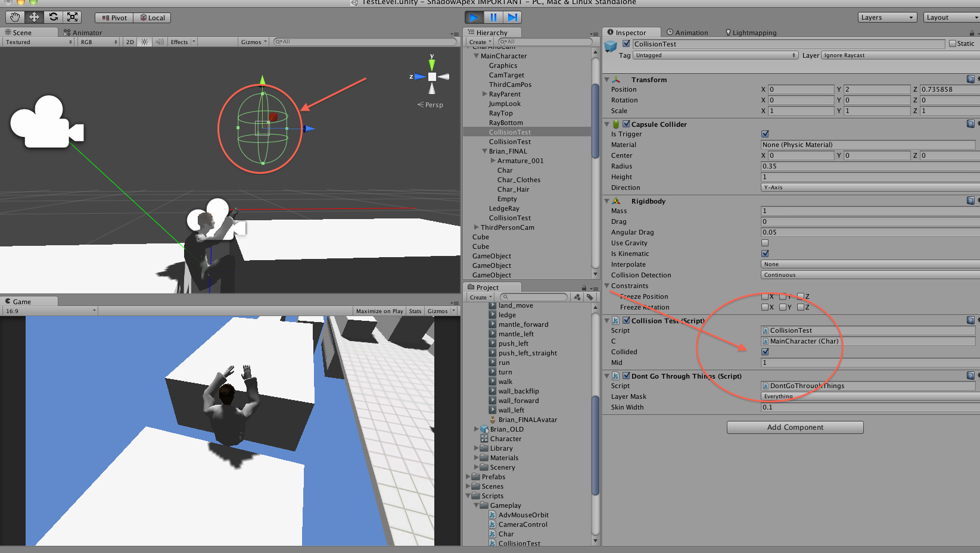This screenshot has height=553, width=980.
Task: Toggle the Static checkbox
Action: (x=953, y=43)
